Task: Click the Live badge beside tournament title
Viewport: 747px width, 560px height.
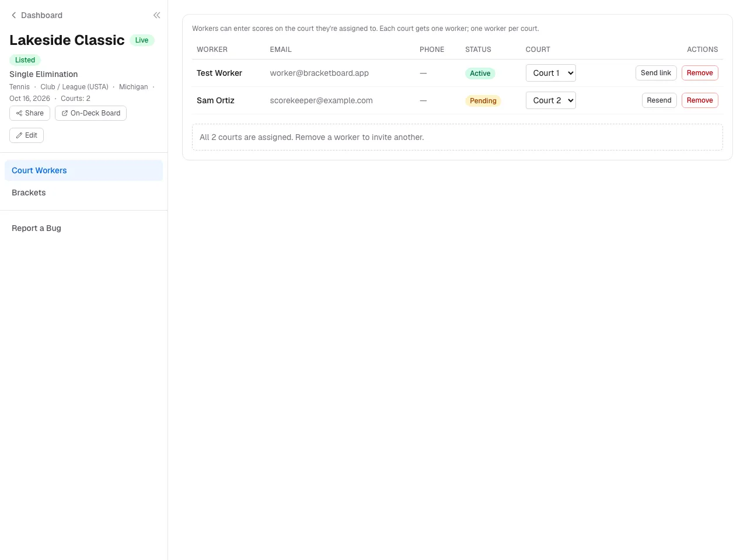Action: pyautogui.click(x=142, y=40)
